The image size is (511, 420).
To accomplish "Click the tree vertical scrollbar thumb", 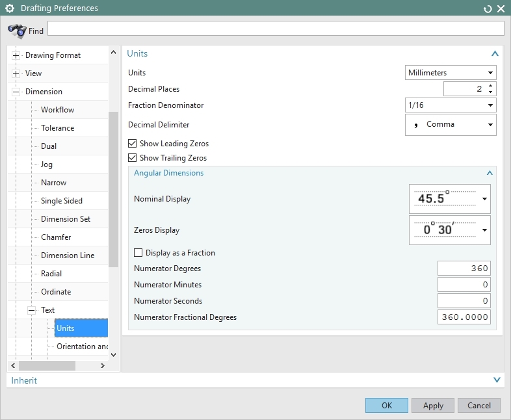I will pyautogui.click(x=113, y=189).
